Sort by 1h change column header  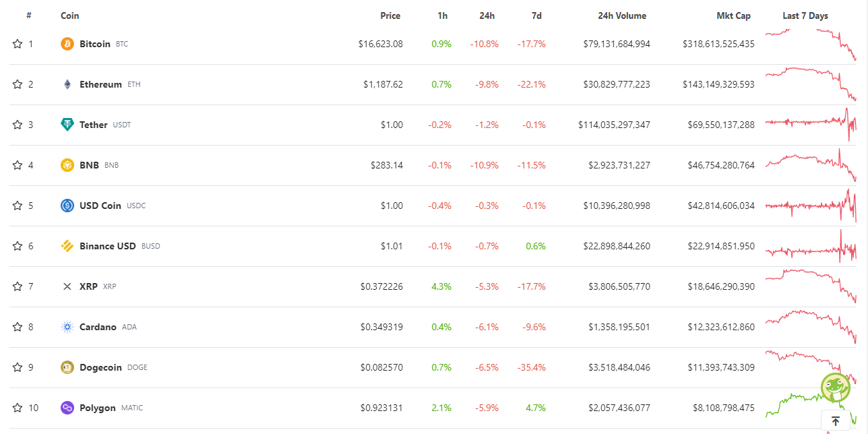(442, 15)
